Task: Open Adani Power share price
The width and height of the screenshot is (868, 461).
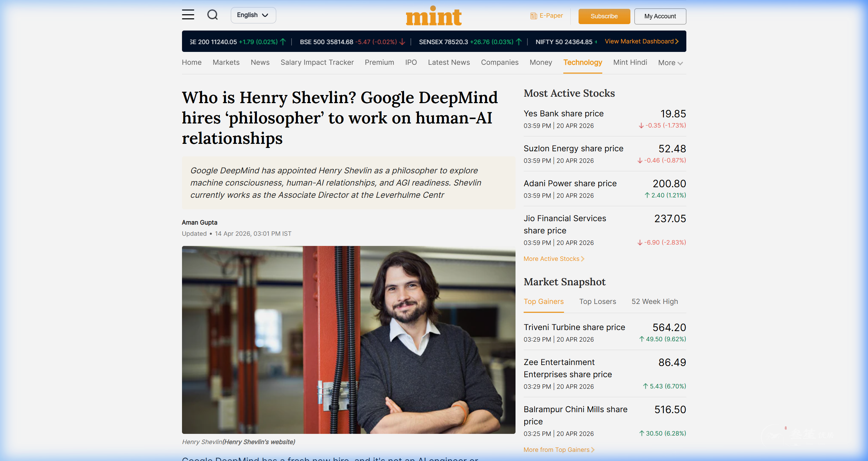Action: tap(570, 184)
